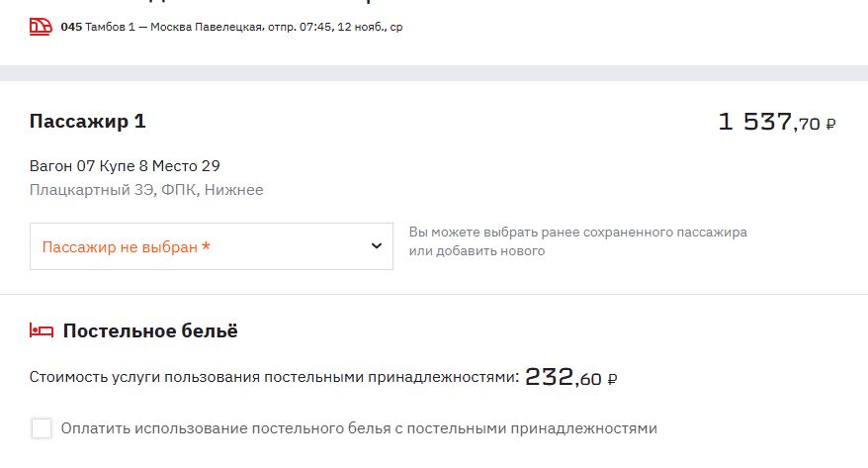Image resolution: width=868 pixels, height=468 pixels.
Task: Click the Стоимость услуги пользования text
Action: point(274,377)
